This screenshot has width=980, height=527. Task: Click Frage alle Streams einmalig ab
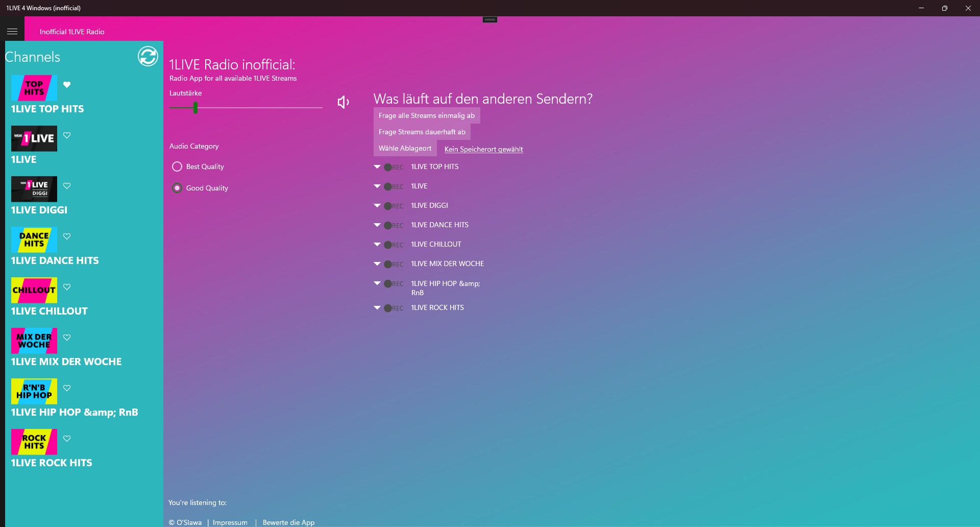(x=427, y=115)
